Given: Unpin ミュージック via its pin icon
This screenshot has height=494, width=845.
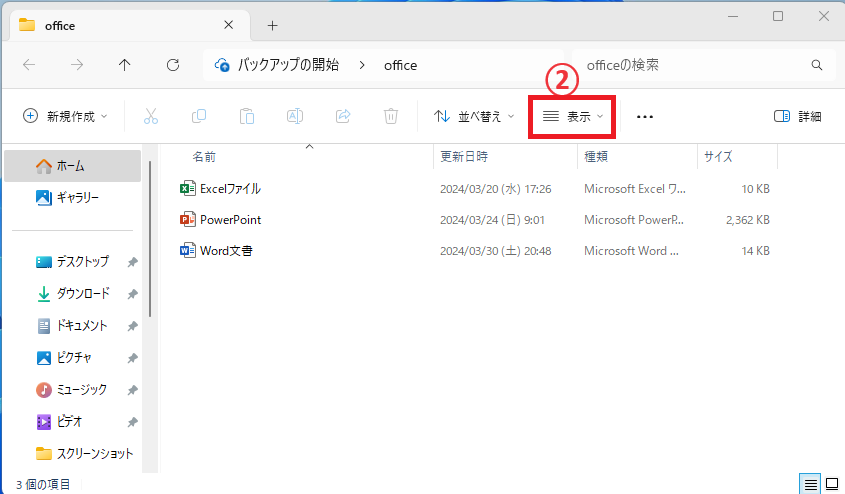Looking at the screenshot, I should [x=132, y=390].
